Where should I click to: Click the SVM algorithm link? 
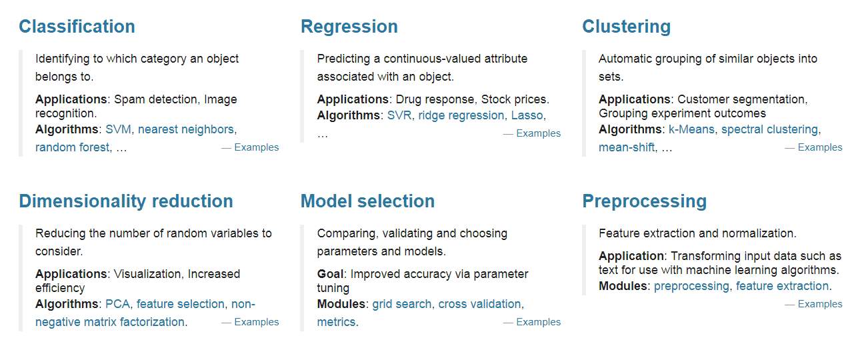tap(119, 129)
